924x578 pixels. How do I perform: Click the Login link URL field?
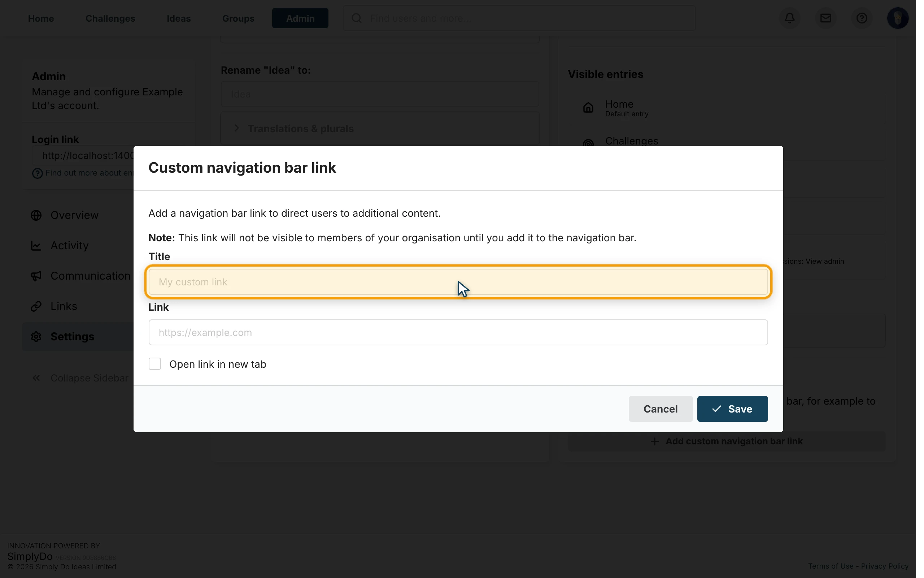[x=83, y=156]
